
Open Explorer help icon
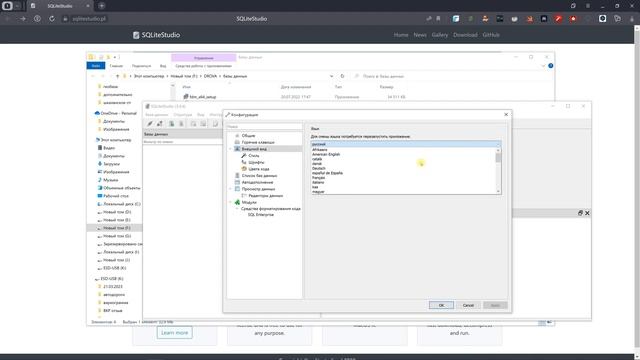tap(551, 66)
